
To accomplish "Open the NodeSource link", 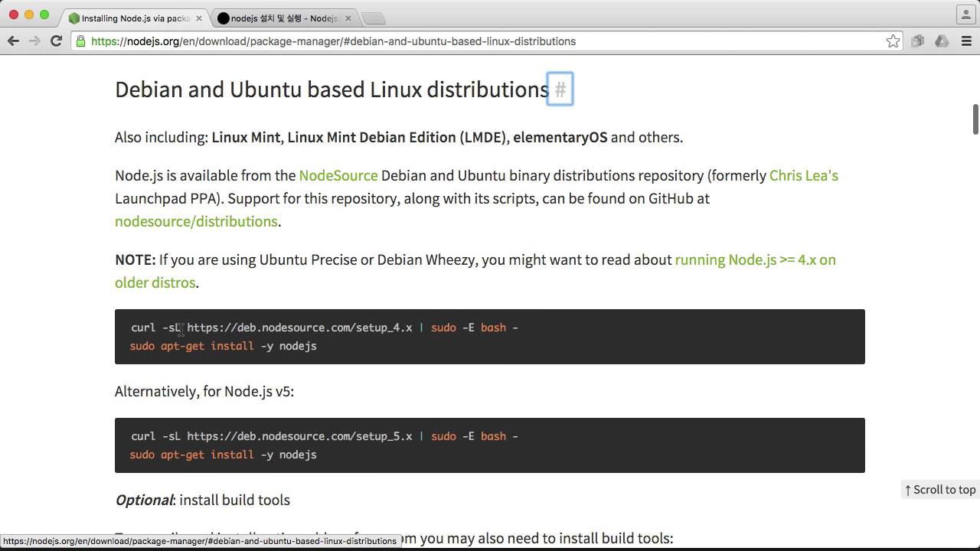I will [x=338, y=175].
